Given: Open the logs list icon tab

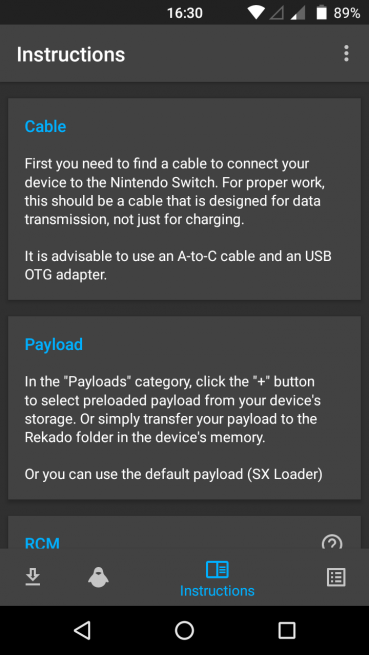Looking at the screenshot, I should pyautogui.click(x=336, y=577).
